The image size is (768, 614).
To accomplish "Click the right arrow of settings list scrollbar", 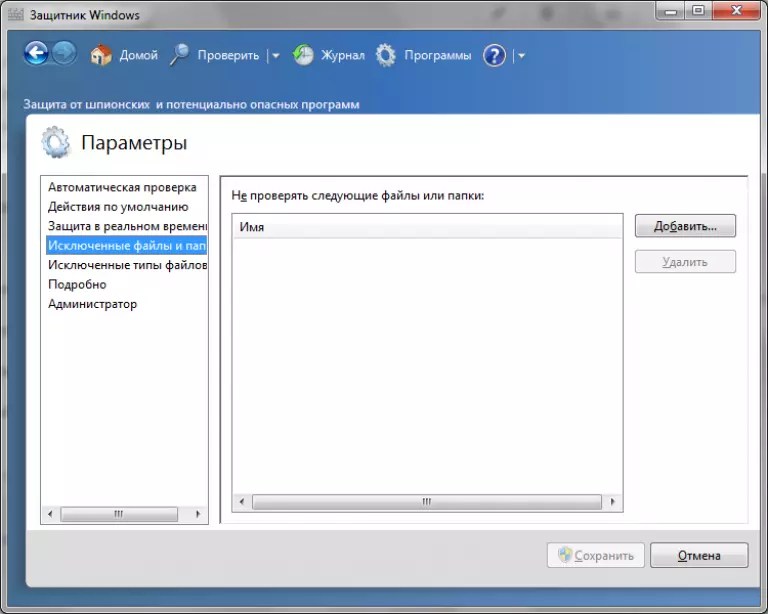I will point(198,514).
